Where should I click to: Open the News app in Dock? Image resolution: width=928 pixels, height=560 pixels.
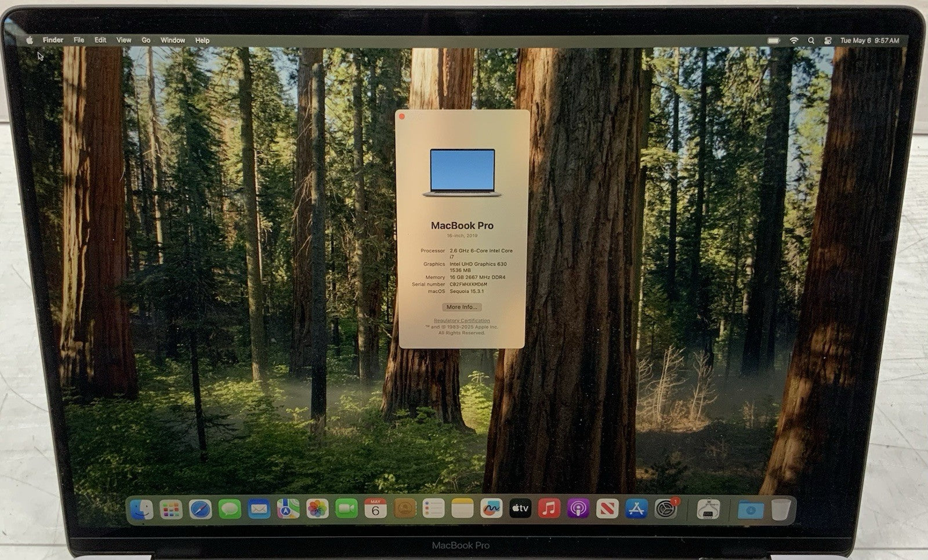607,509
